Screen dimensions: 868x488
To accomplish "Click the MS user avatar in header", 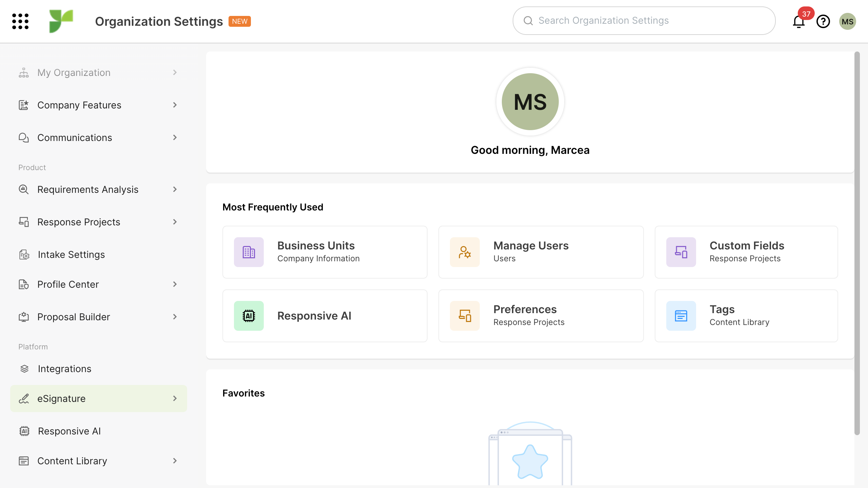I will coord(847,22).
